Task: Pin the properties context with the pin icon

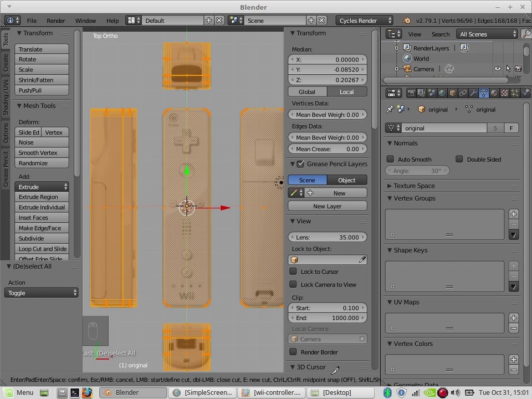Action: (390, 109)
